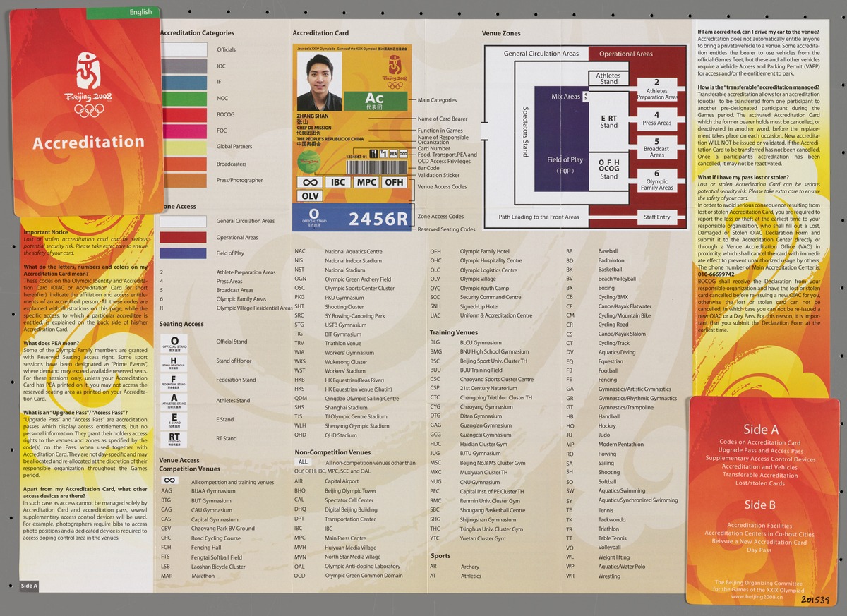Pick the blue IF color swatch

pos(184,82)
